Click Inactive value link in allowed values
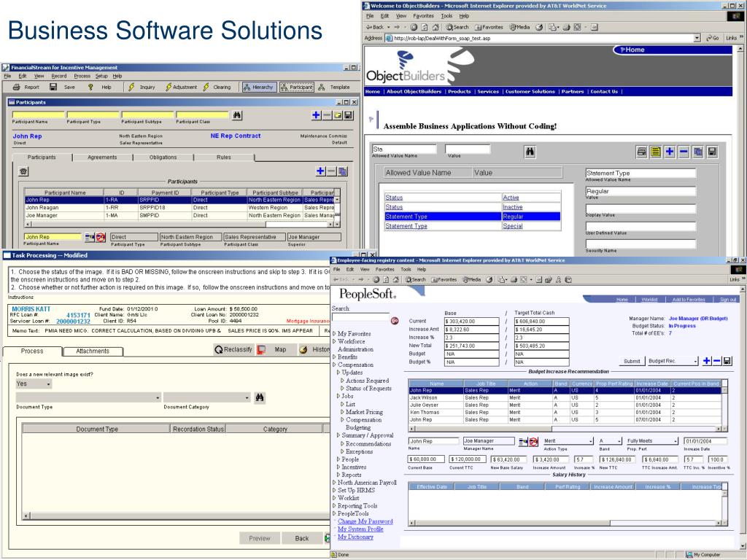Image resolution: width=747 pixels, height=560 pixels. coord(513,207)
